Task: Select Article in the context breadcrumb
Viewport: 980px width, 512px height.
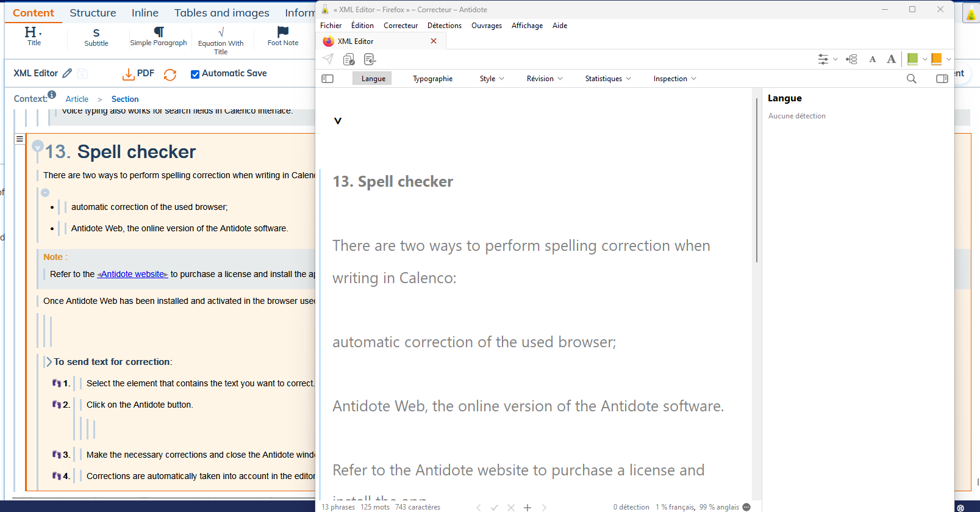Action: coord(77,99)
